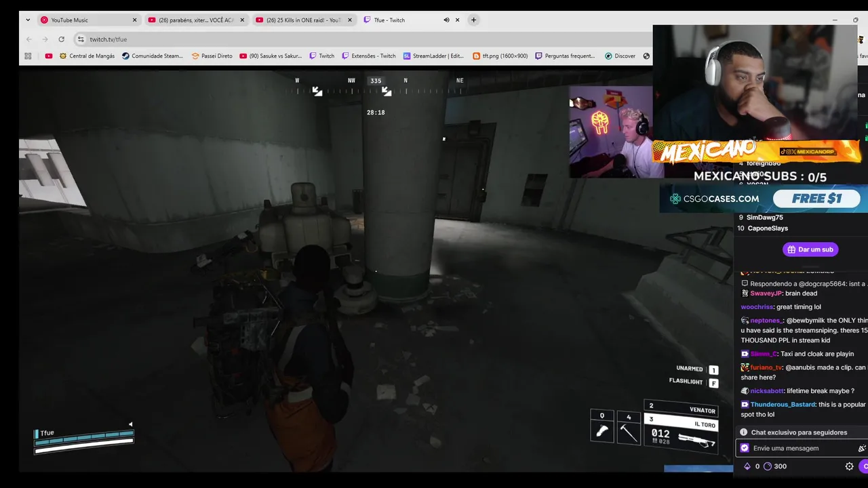Open nicksabott's chat profile

point(766,391)
